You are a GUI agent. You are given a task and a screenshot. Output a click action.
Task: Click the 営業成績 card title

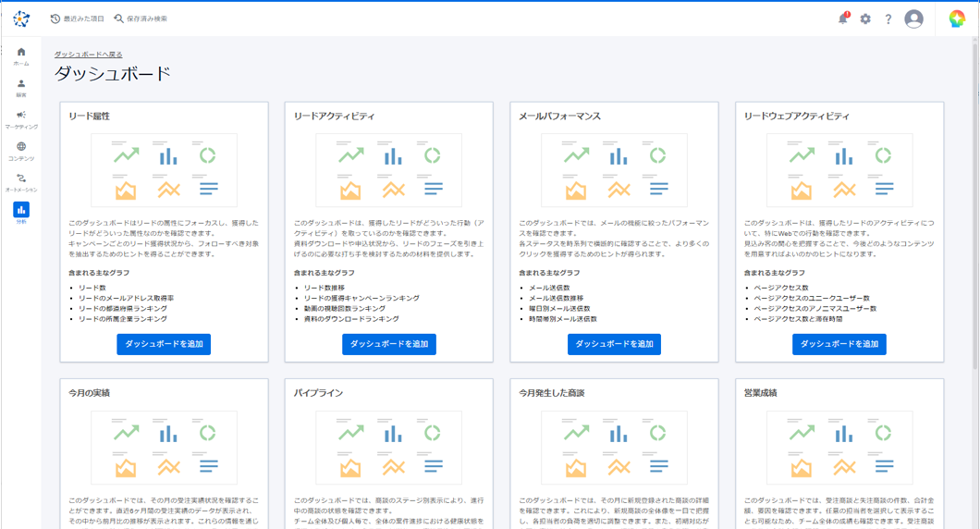760,393
